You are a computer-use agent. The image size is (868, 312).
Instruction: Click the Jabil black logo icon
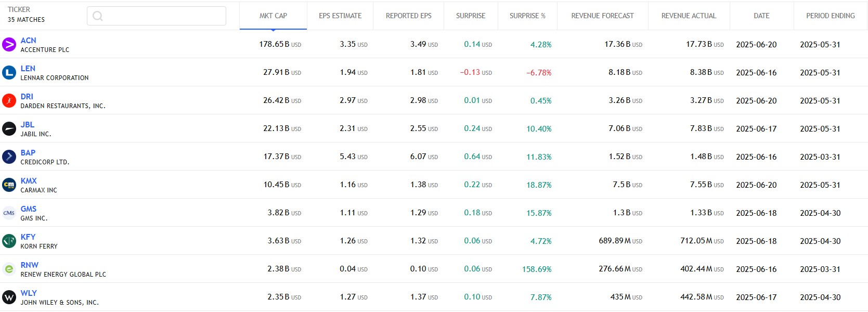9,129
